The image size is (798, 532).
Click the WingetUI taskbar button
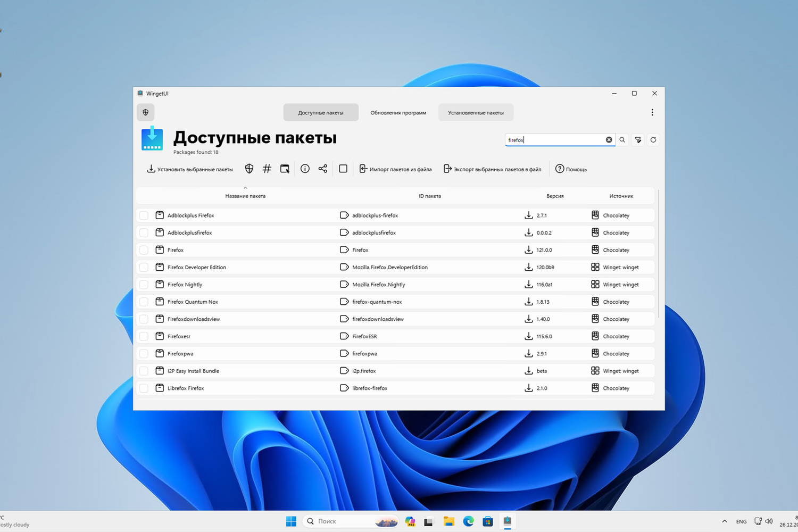508,521
